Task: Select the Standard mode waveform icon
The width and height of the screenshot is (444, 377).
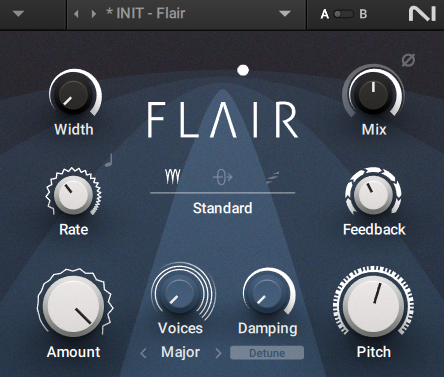Action: click(173, 176)
